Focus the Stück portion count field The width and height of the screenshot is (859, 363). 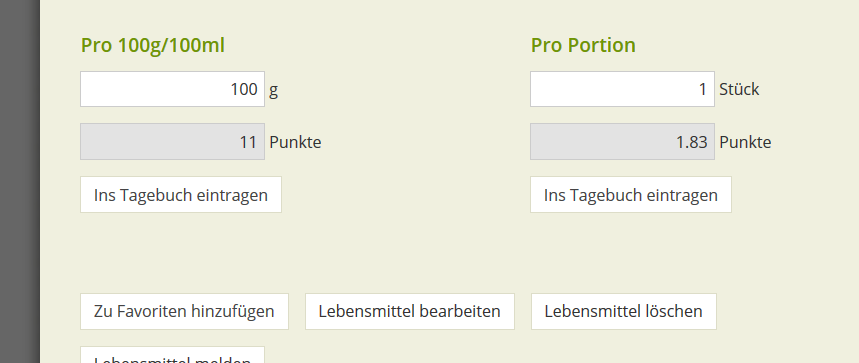tap(622, 89)
